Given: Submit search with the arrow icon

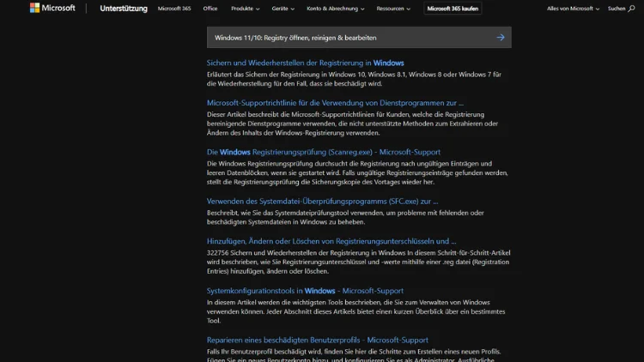Looking at the screenshot, I should [500, 38].
